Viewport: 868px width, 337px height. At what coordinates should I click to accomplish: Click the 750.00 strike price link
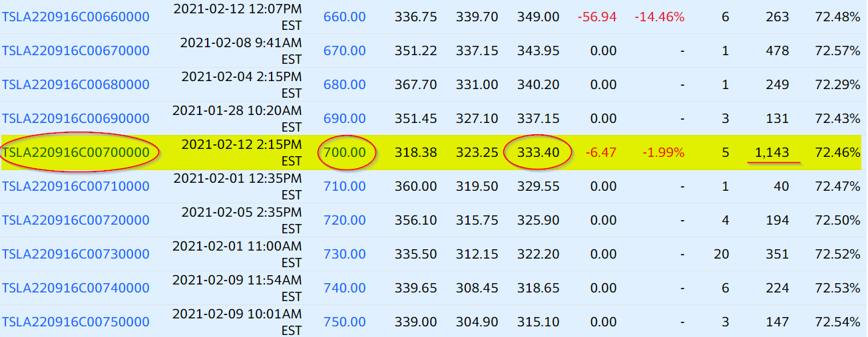point(345,322)
